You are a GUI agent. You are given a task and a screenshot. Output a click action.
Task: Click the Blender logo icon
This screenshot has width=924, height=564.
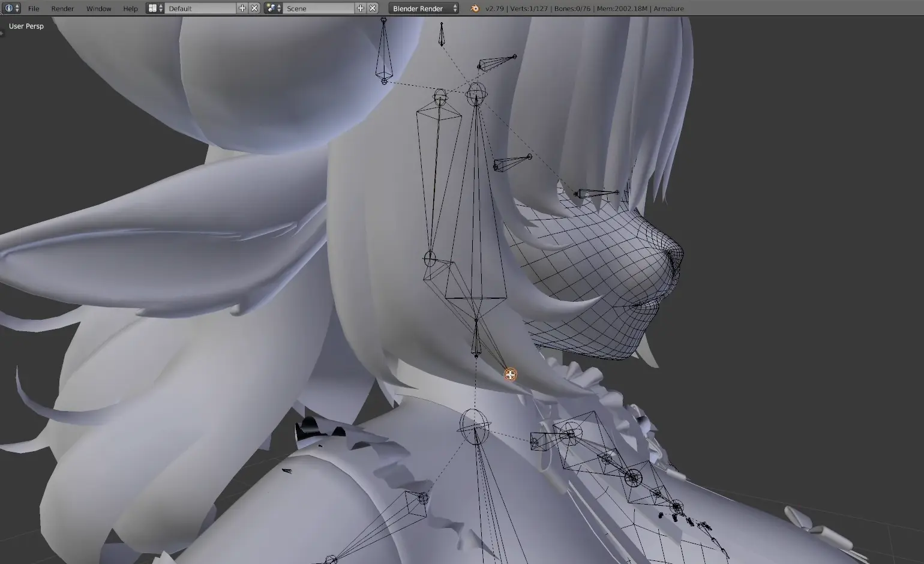pyautogui.click(x=475, y=8)
